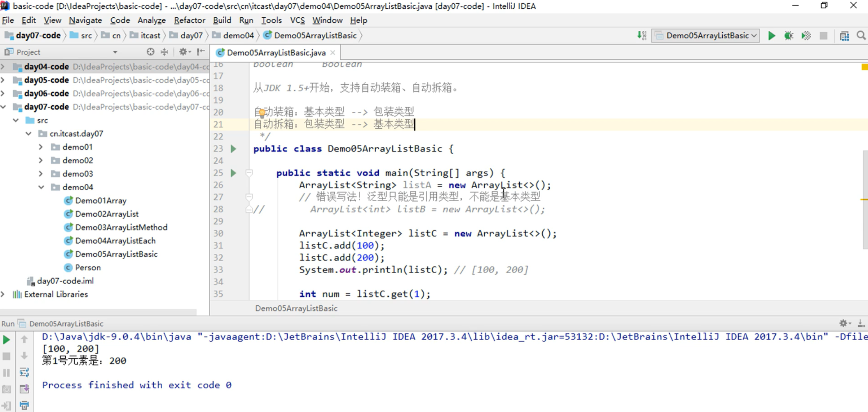Click run gutter arrow beside main method
Screen dimensions: 868x412
pos(233,173)
